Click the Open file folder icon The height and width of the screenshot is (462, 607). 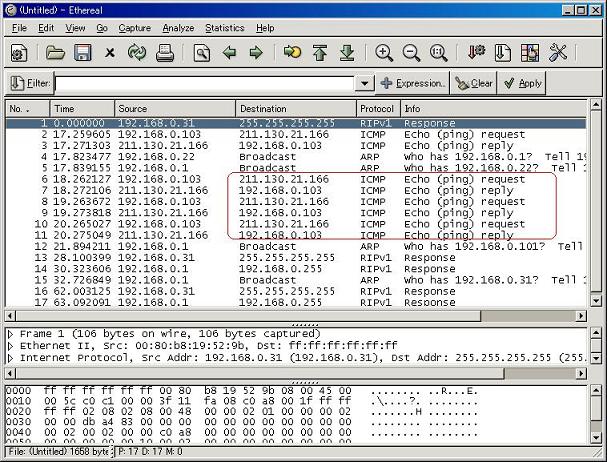pos(55,53)
